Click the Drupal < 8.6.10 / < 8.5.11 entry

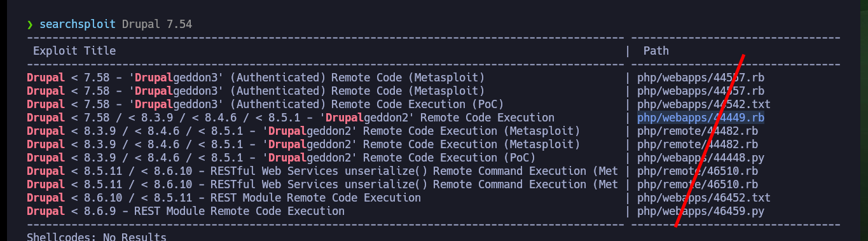tap(224, 198)
